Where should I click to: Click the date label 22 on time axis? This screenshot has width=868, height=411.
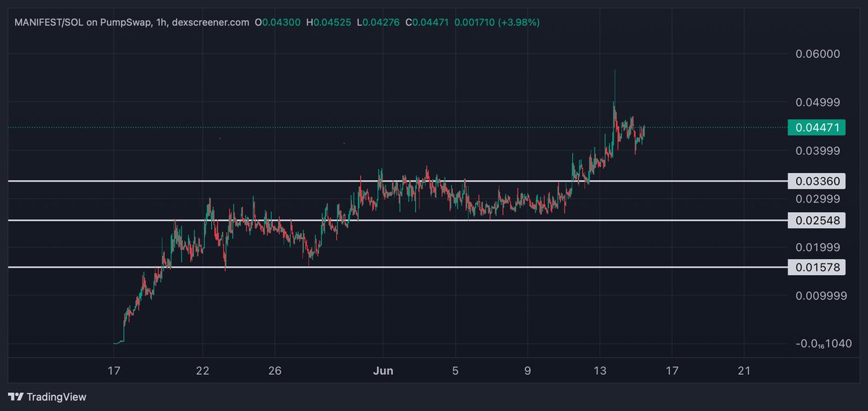click(x=203, y=370)
